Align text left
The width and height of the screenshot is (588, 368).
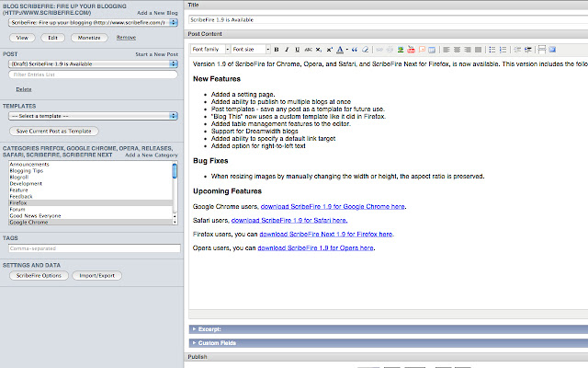(447, 50)
